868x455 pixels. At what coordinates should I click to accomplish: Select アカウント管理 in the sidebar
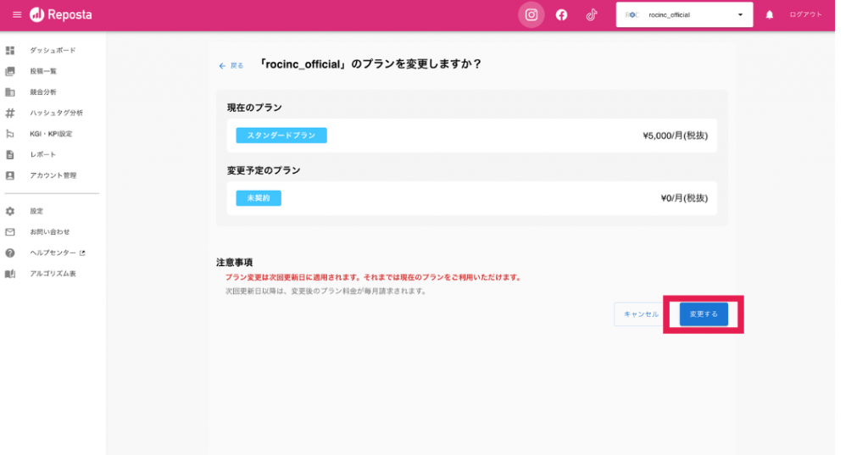pyautogui.click(x=53, y=175)
